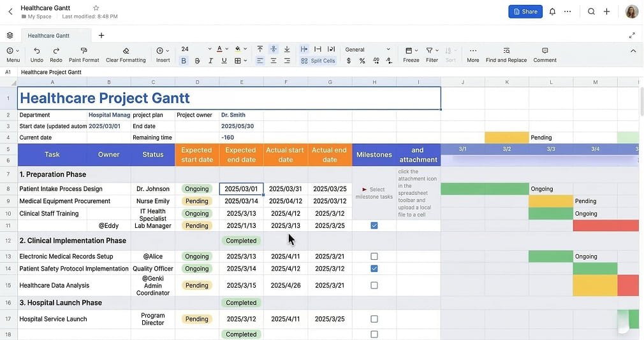Image resolution: width=644 pixels, height=340 pixels.
Task: Open notifications bell icon
Action: 552,11
